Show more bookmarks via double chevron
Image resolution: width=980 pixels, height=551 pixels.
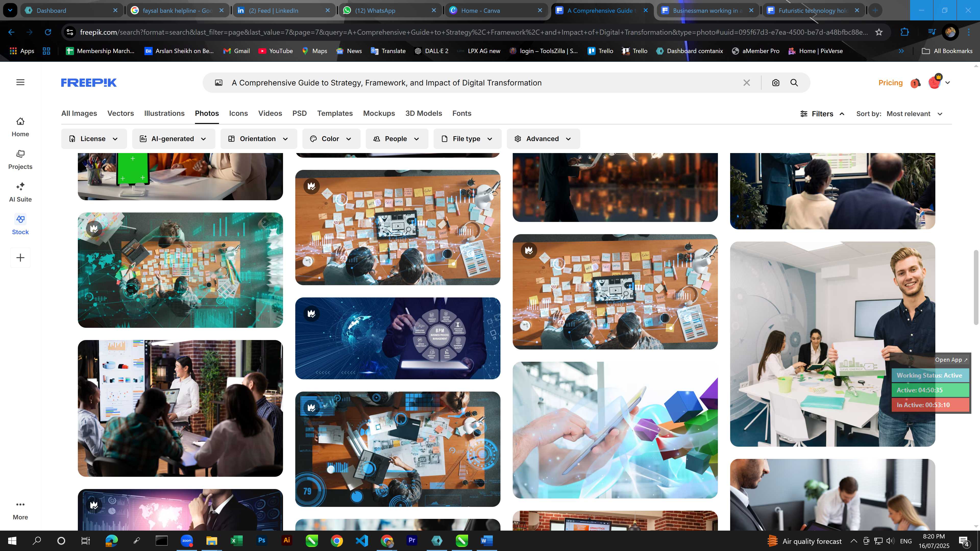point(901,51)
